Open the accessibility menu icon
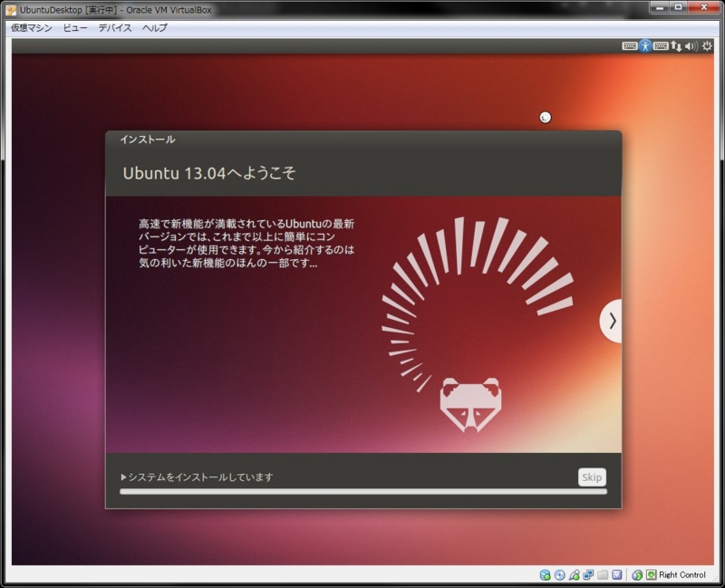The image size is (725, 588). 645,46
